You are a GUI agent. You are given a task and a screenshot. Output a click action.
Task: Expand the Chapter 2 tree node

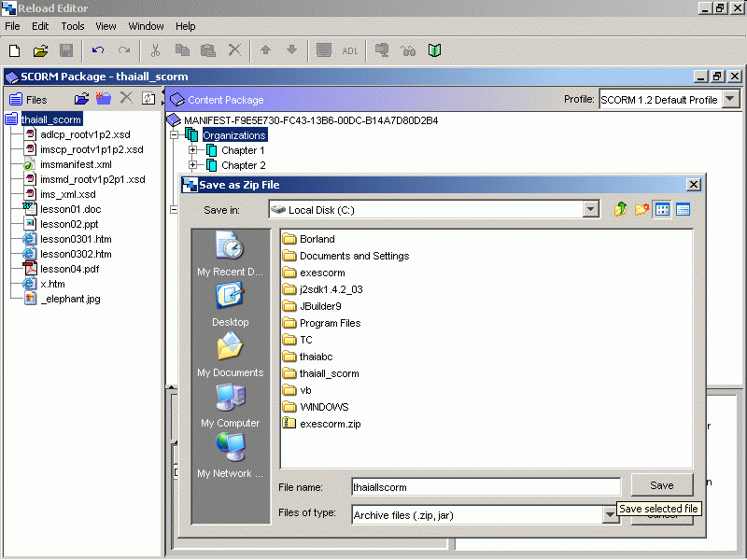[x=193, y=165]
